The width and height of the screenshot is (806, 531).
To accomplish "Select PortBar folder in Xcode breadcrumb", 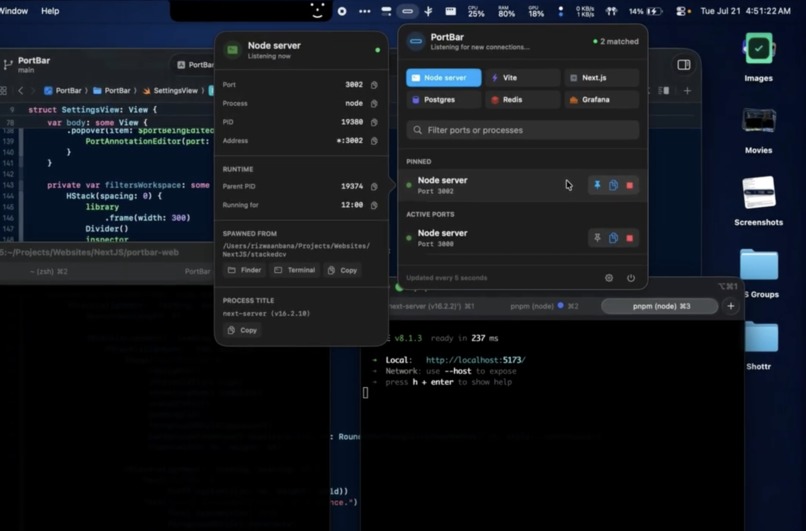I will [112, 90].
